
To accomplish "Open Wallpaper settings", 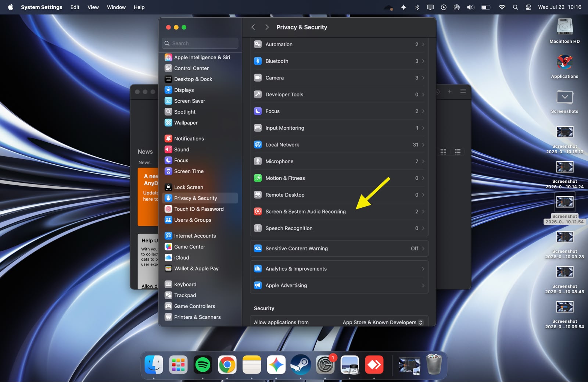I will 200,123.
